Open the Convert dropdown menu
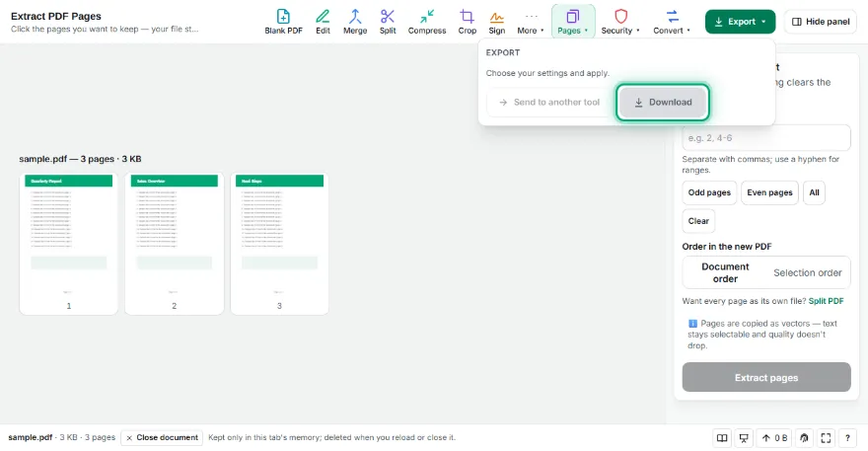Viewport: 868px width, 451px height. [672, 22]
